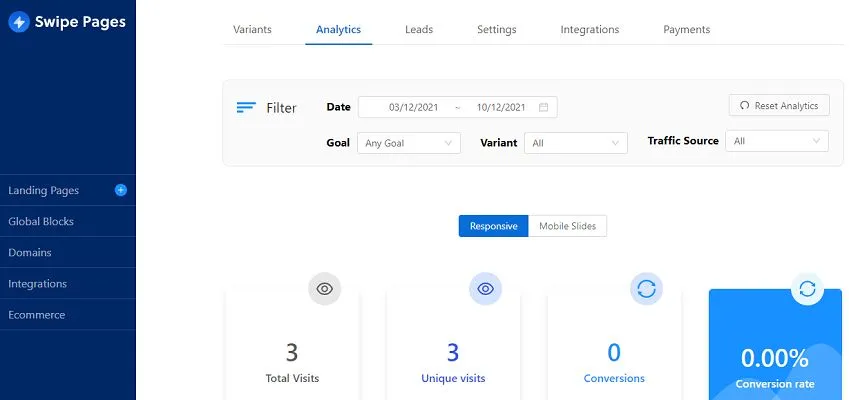Click the sync icon on Conversion rate card
The height and width of the screenshot is (400, 849).
pos(807,288)
